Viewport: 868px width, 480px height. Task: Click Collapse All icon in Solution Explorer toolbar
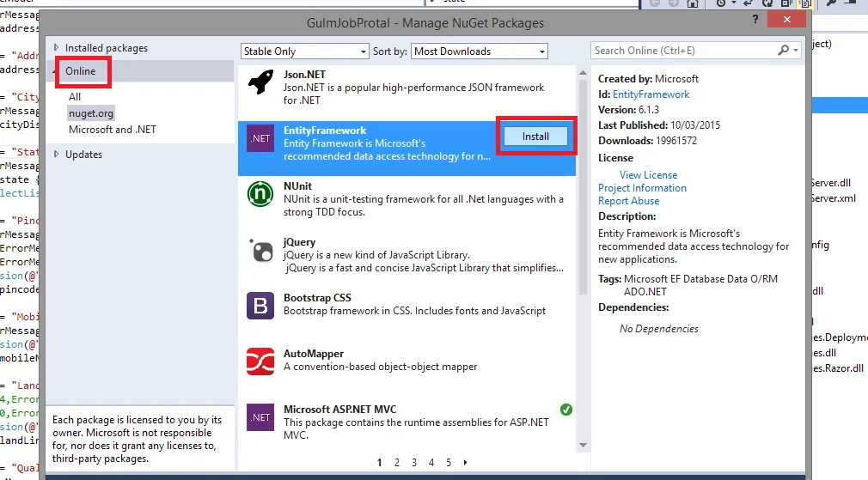(x=785, y=3)
